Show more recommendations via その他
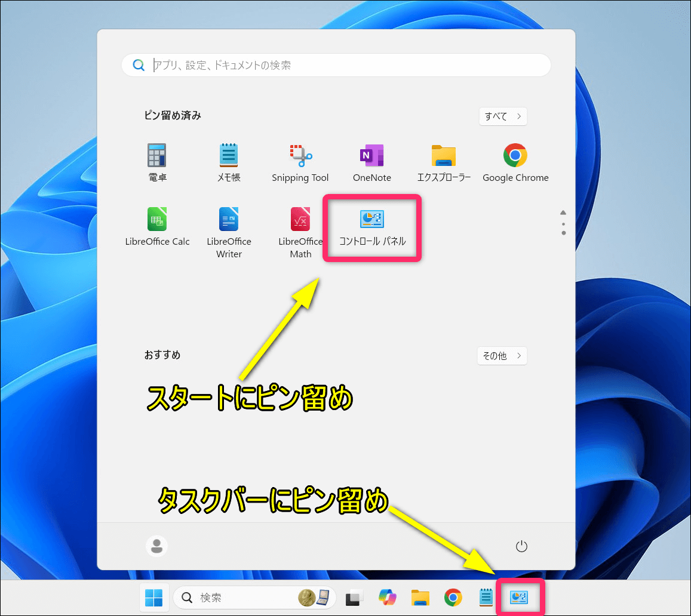Screen dimensions: 691x616 pos(502,356)
